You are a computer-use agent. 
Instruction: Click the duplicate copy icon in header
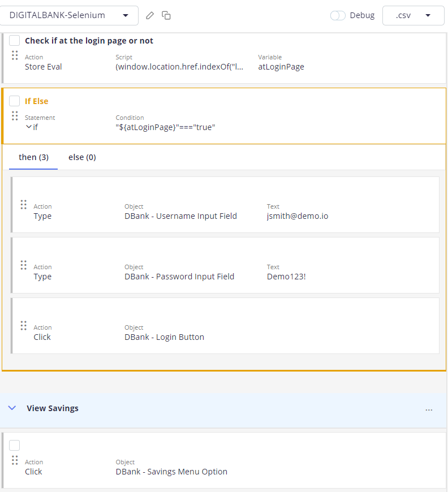(166, 16)
